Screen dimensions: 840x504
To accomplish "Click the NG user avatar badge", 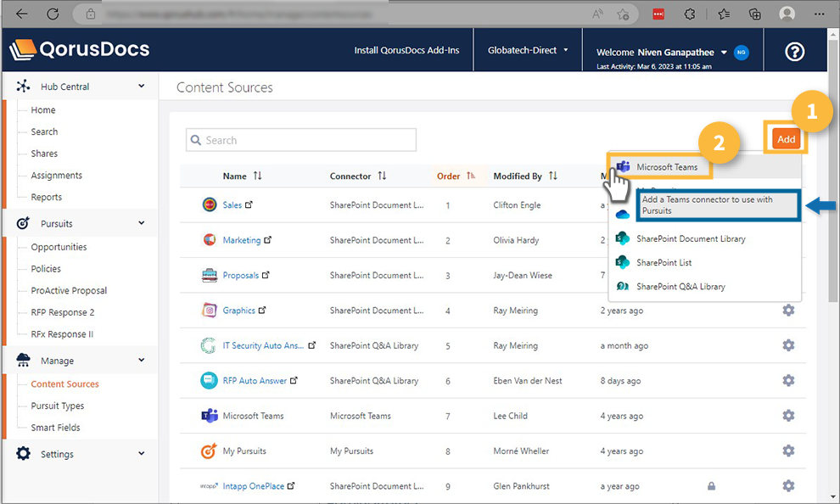I will tap(742, 53).
